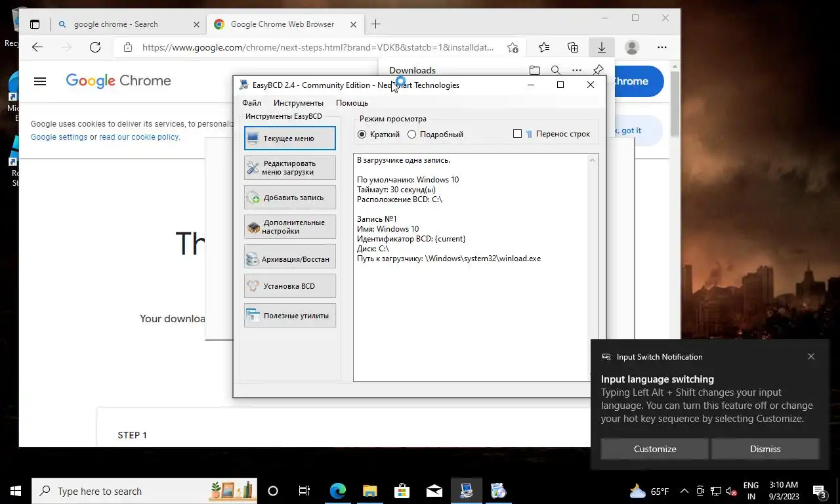
Task: Open Edge profile avatar icon
Action: (632, 47)
